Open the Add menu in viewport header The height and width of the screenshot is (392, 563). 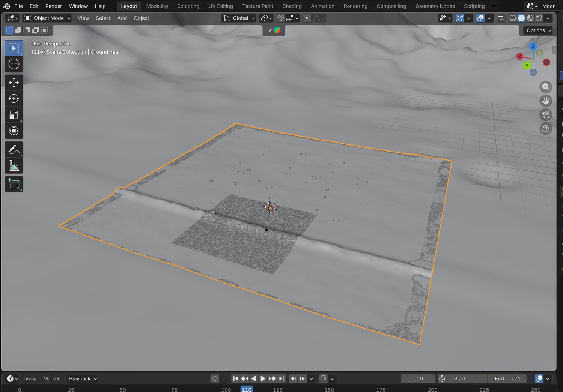[122, 18]
